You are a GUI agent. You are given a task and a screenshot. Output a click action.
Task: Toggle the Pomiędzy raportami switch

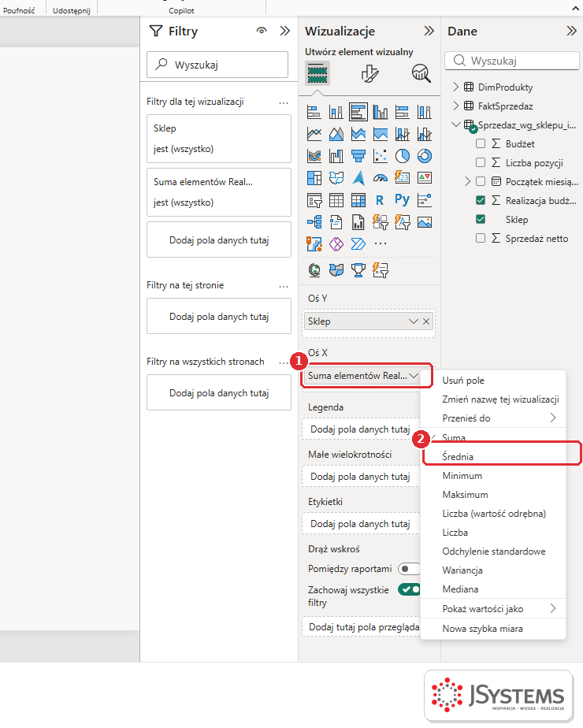[409, 569]
